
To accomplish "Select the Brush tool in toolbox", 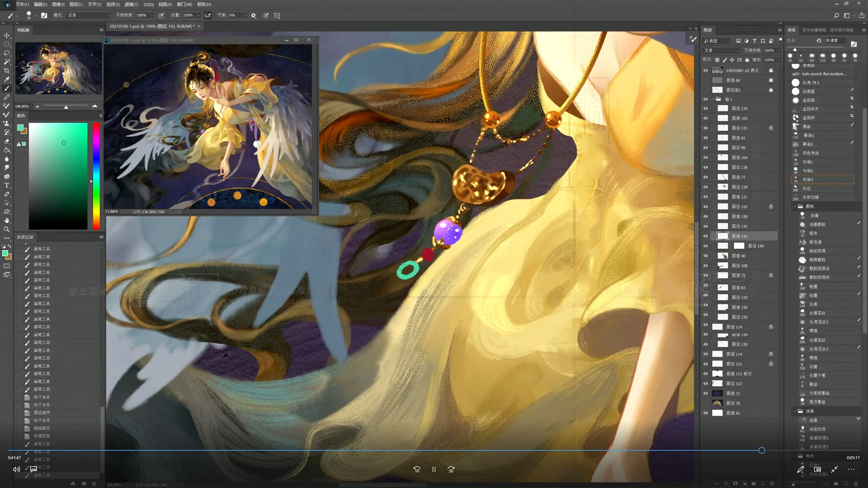I will click(x=7, y=89).
